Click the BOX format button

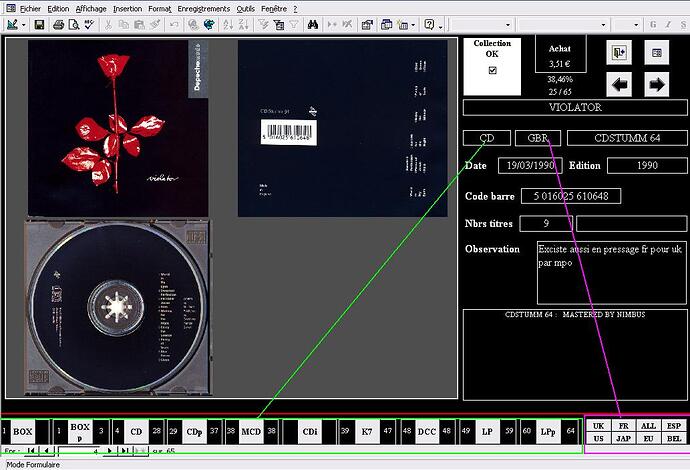click(22, 432)
